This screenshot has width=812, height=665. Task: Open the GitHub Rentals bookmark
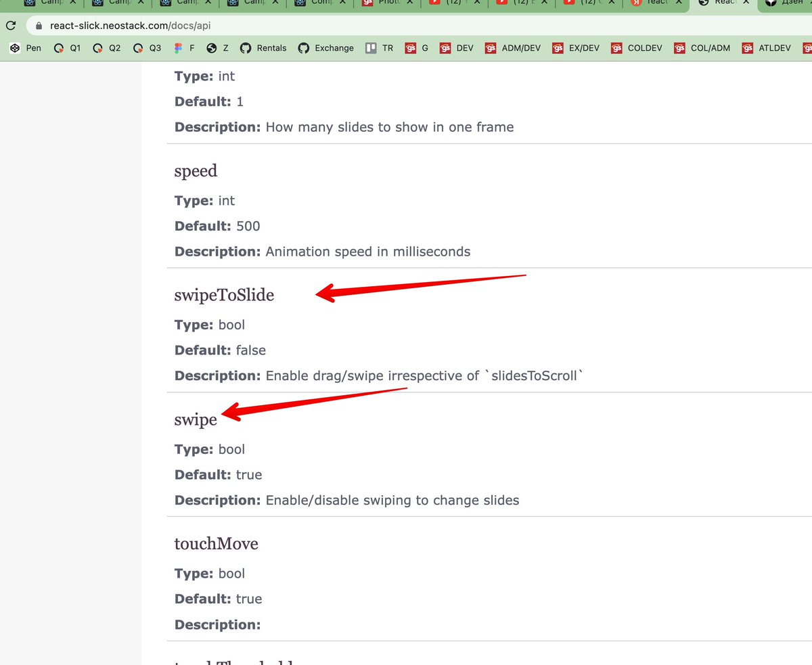click(x=263, y=48)
